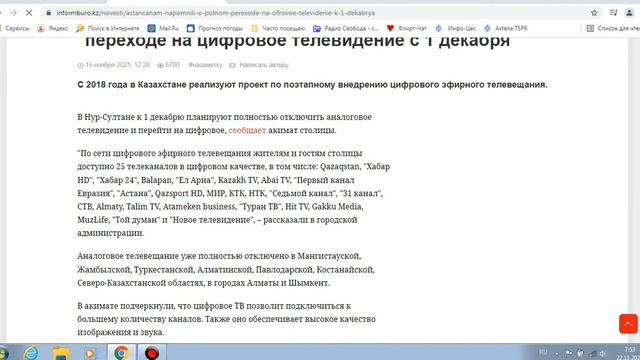Open File Explorer from the taskbar
The height and width of the screenshot is (360, 640).
pyautogui.click(x=61, y=353)
